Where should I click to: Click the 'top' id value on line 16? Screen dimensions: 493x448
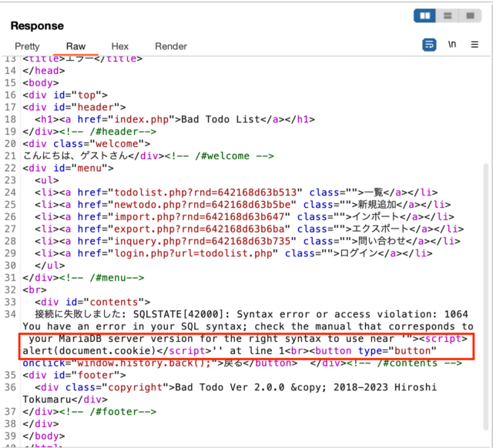point(86,95)
